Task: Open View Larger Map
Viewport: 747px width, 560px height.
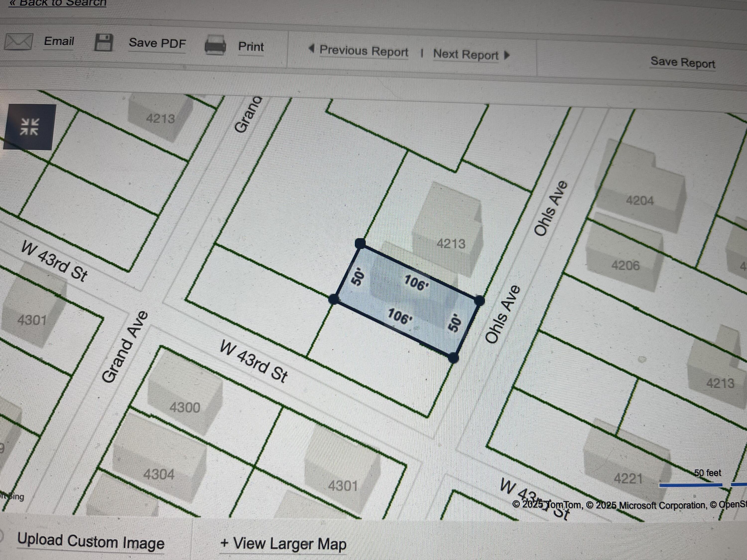Action: (x=283, y=544)
